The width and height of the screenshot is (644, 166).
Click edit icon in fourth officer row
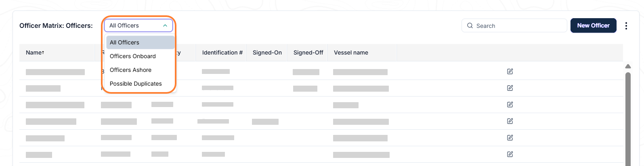point(510,121)
